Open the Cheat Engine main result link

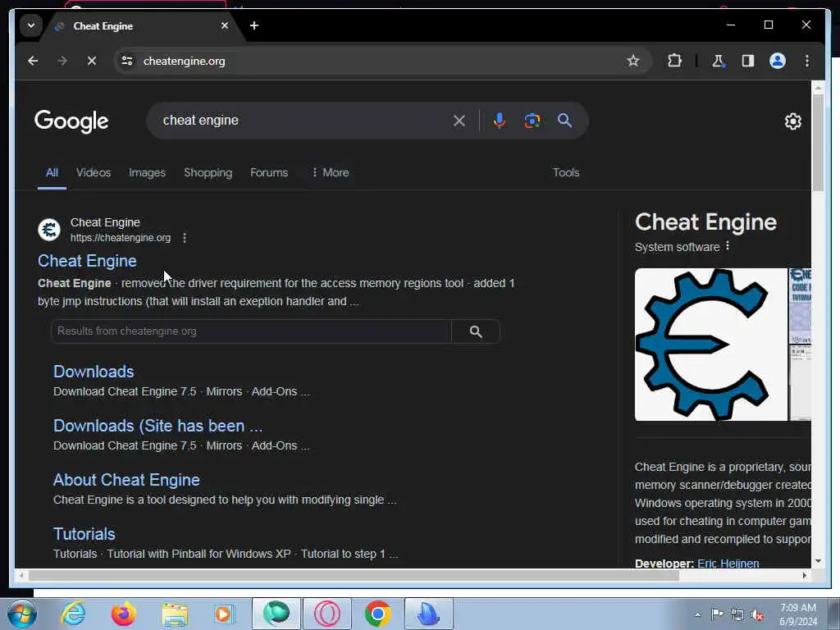(87, 261)
